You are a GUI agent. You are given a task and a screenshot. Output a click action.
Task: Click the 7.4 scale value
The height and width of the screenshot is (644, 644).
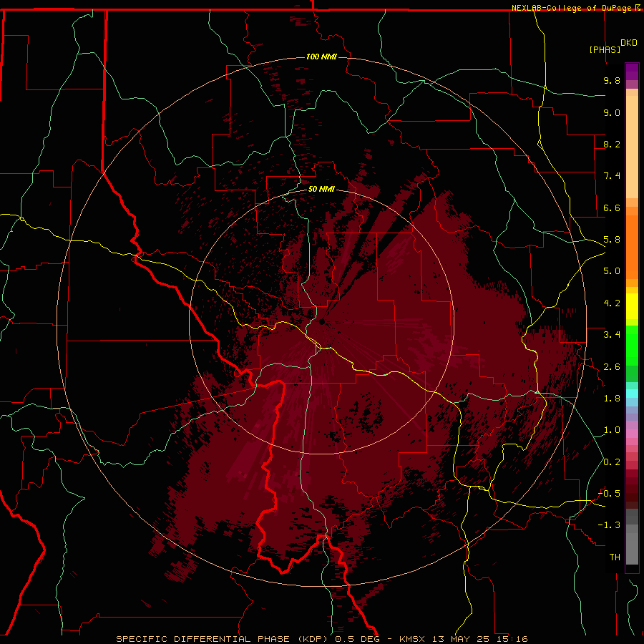click(x=612, y=176)
